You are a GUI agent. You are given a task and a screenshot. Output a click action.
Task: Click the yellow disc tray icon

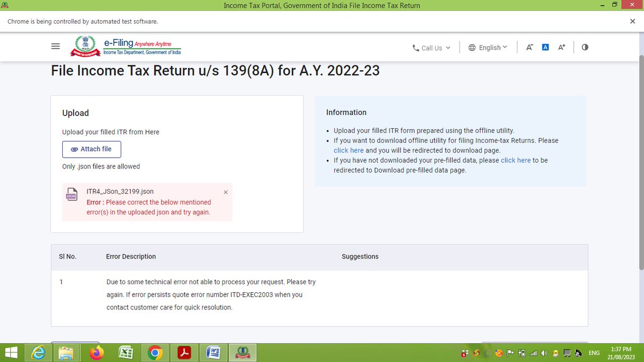[x=556, y=353]
